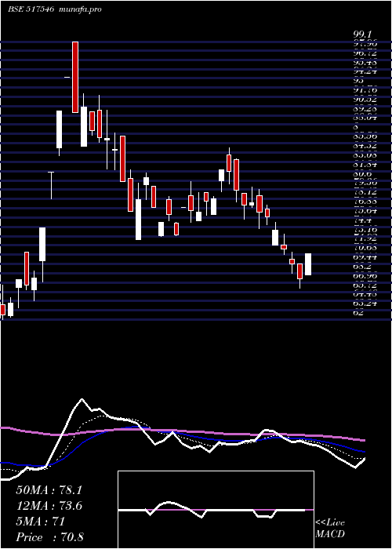Click the 62 bottom price axis label
Image resolution: width=392 pixels, height=549 pixels.
coord(358,312)
